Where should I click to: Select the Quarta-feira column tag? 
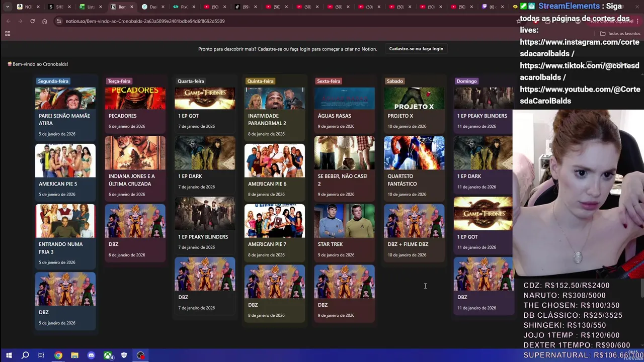(191, 81)
